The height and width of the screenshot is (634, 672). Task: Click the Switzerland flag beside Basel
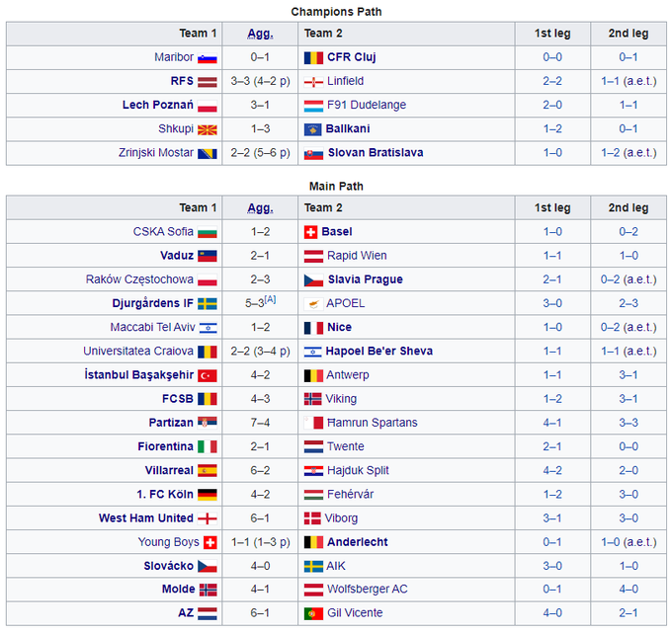tap(313, 232)
